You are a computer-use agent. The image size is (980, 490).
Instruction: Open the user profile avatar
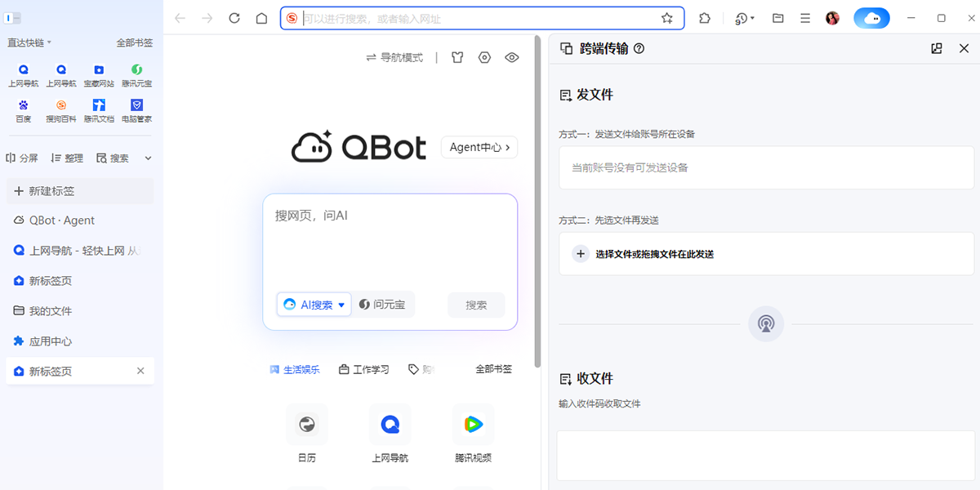point(833,18)
